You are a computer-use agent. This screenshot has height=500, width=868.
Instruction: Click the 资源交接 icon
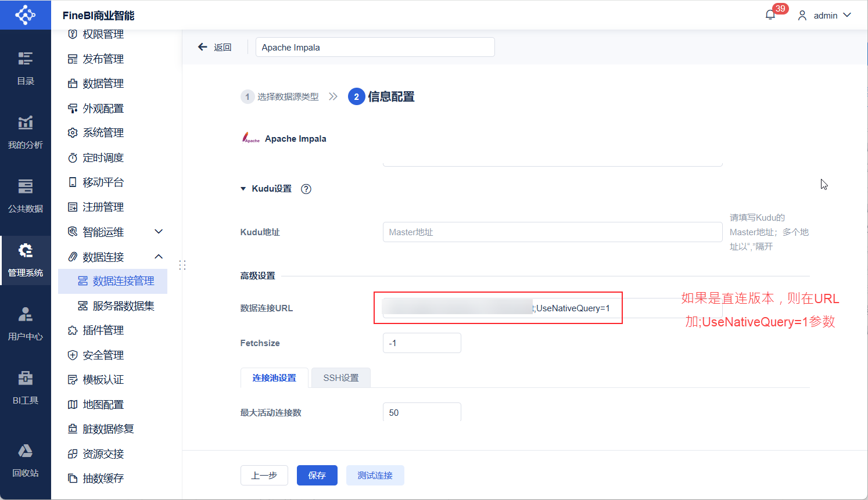click(x=73, y=454)
